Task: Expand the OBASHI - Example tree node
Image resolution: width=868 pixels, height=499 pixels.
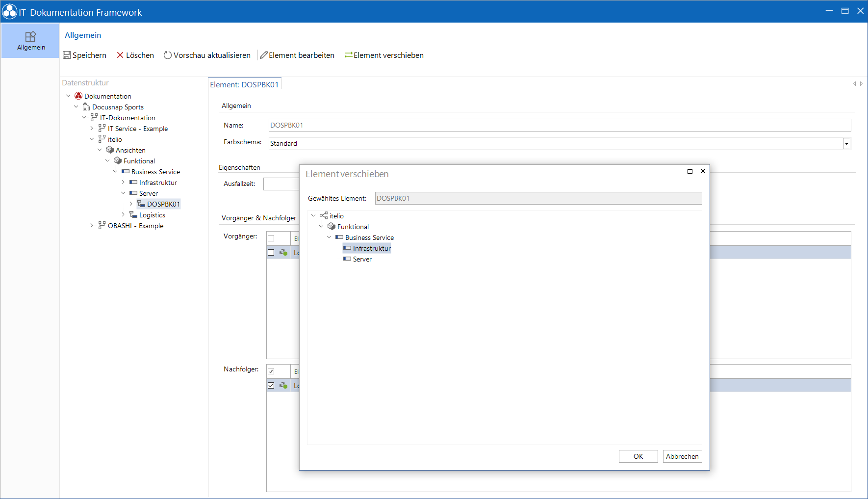Action: coord(92,225)
